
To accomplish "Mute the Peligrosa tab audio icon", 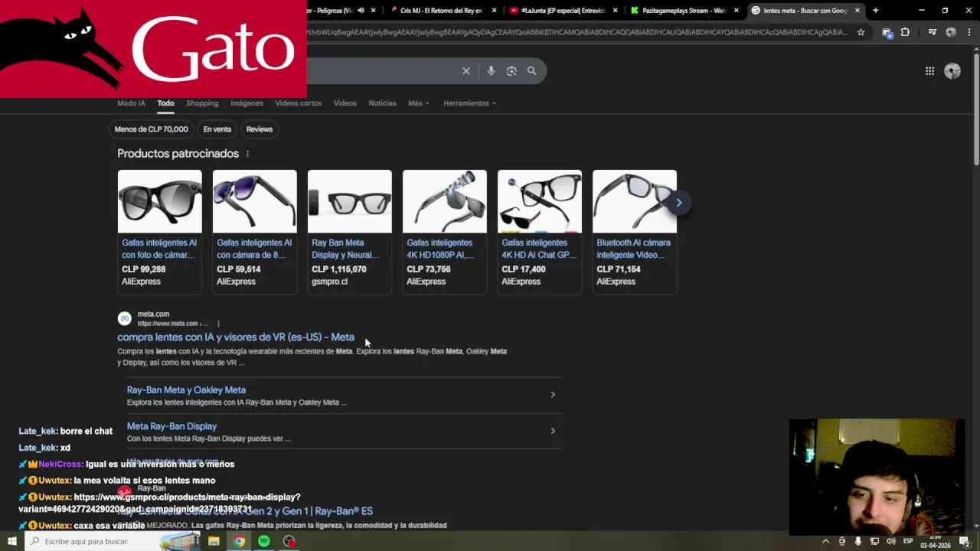I will tap(361, 11).
